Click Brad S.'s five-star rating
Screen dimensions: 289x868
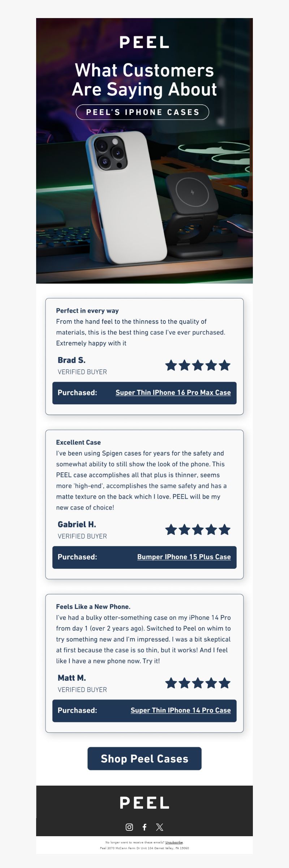pos(198,365)
